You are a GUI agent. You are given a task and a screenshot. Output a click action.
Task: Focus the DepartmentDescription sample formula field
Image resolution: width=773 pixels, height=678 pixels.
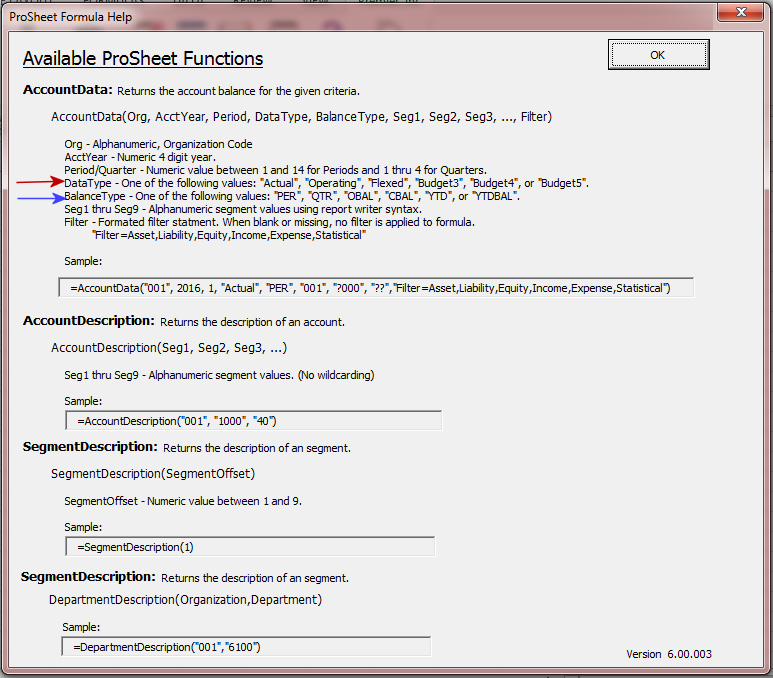pos(245,647)
